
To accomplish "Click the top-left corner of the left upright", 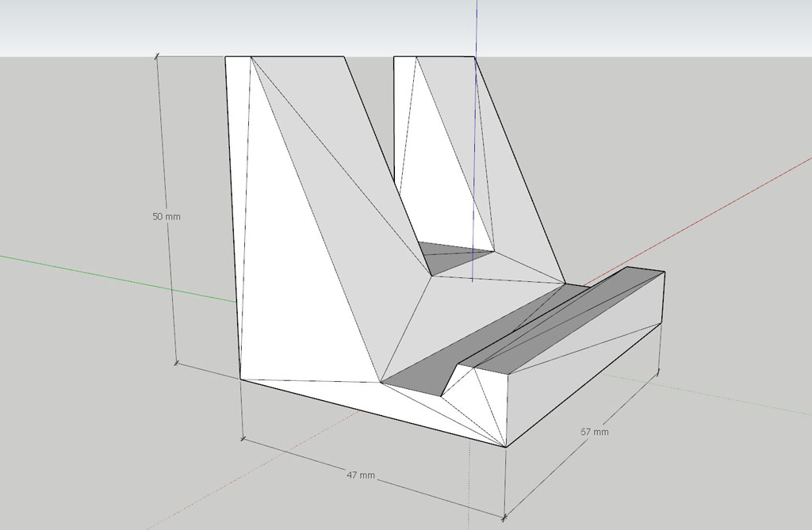I will tap(226, 57).
